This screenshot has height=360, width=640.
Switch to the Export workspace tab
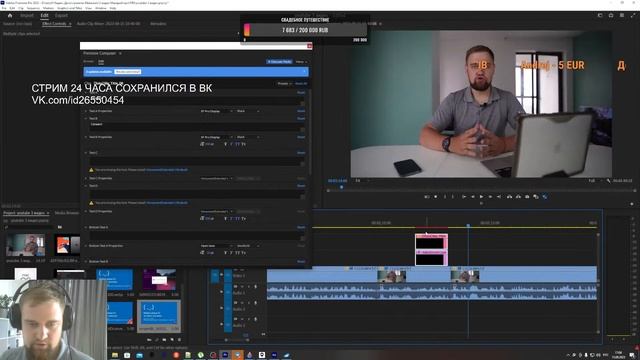coord(61,16)
